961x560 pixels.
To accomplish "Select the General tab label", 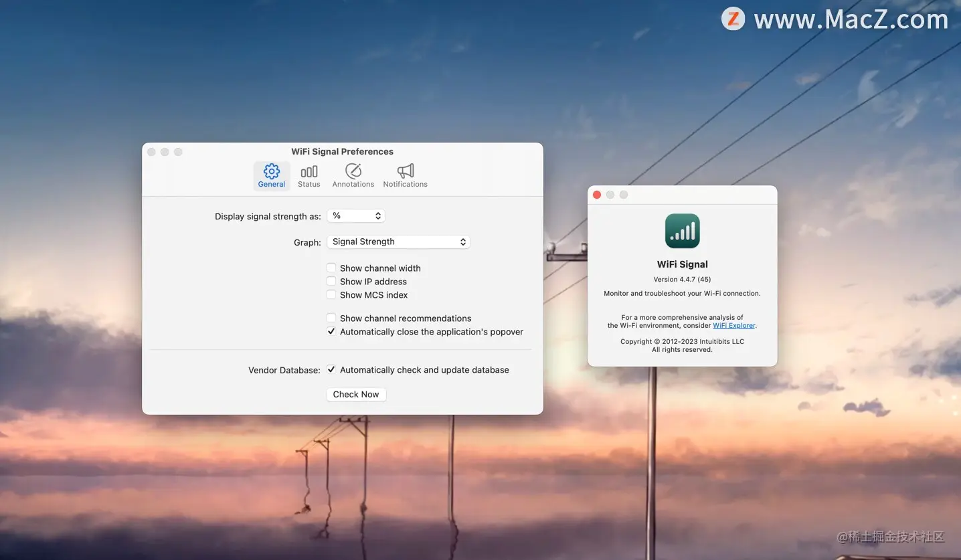I will 272,185.
